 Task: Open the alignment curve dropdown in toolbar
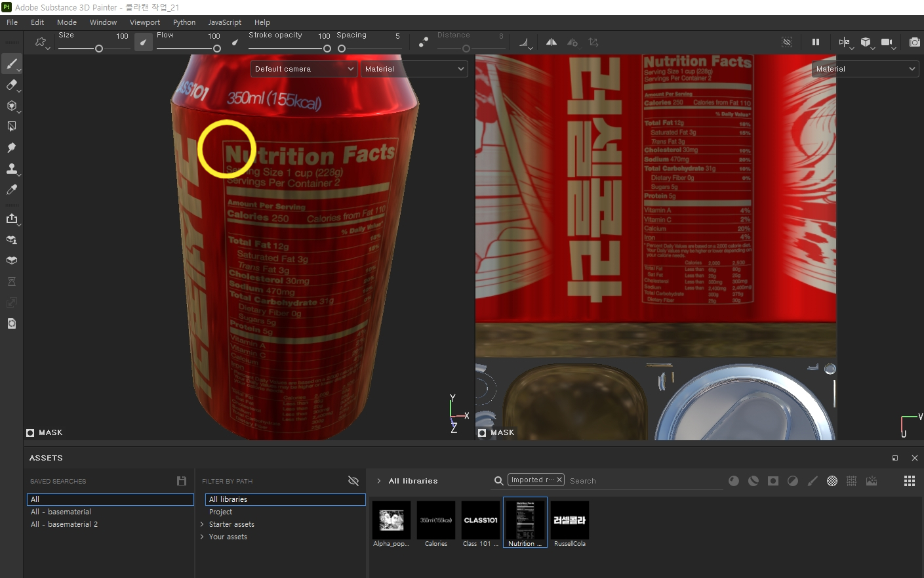525,43
